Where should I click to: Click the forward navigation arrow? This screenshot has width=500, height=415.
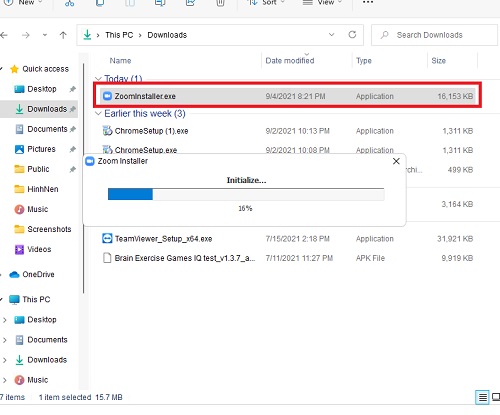(x=26, y=35)
